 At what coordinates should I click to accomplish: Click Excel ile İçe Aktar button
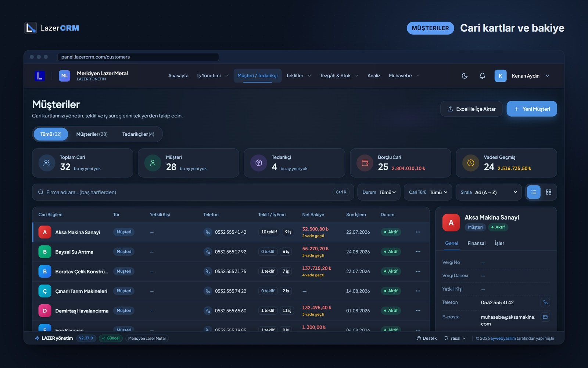(472, 109)
